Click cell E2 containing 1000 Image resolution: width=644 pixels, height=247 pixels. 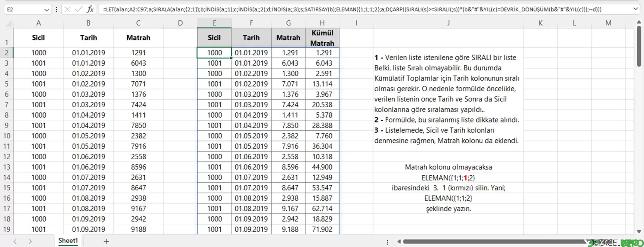[214, 53]
